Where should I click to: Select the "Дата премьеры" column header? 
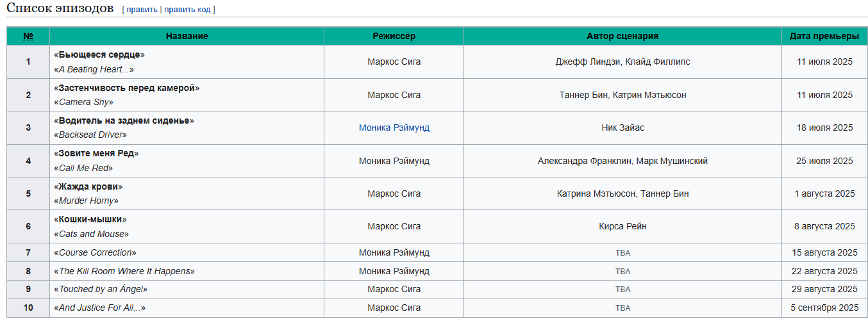coord(824,36)
